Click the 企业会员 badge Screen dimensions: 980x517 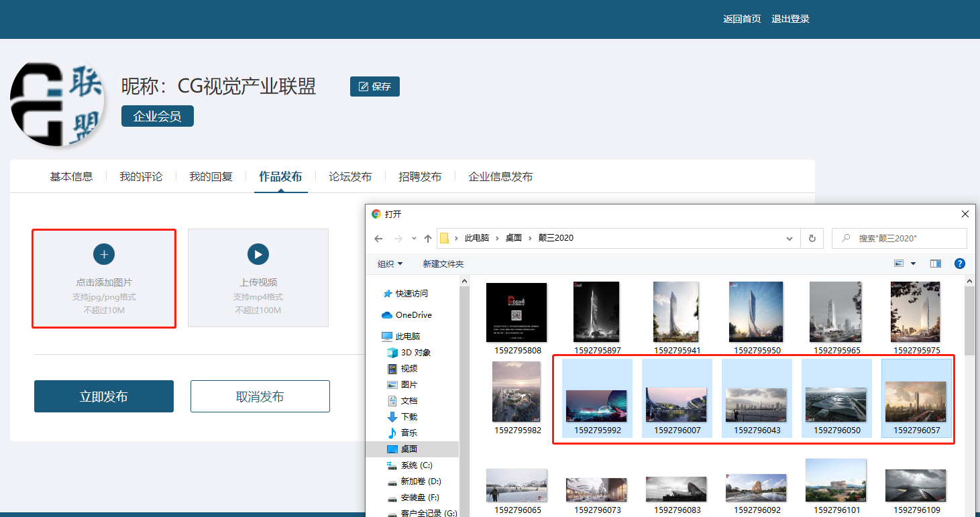pos(158,116)
